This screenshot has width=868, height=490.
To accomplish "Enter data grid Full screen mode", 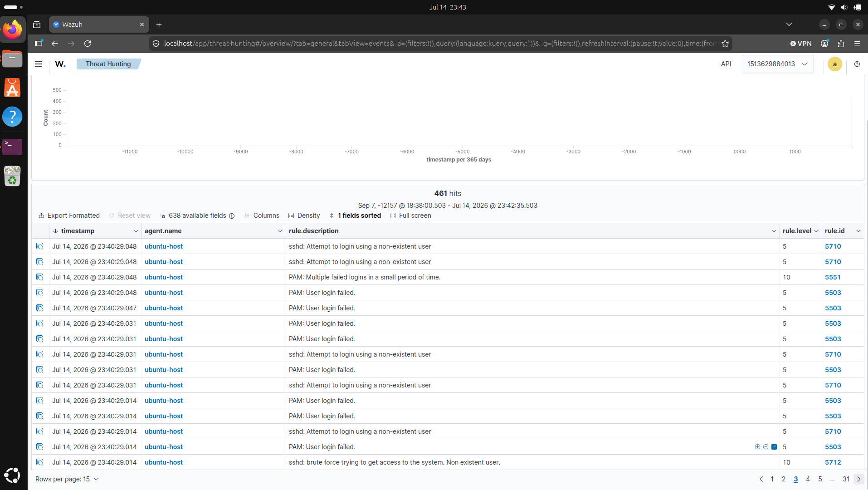I will (x=410, y=216).
